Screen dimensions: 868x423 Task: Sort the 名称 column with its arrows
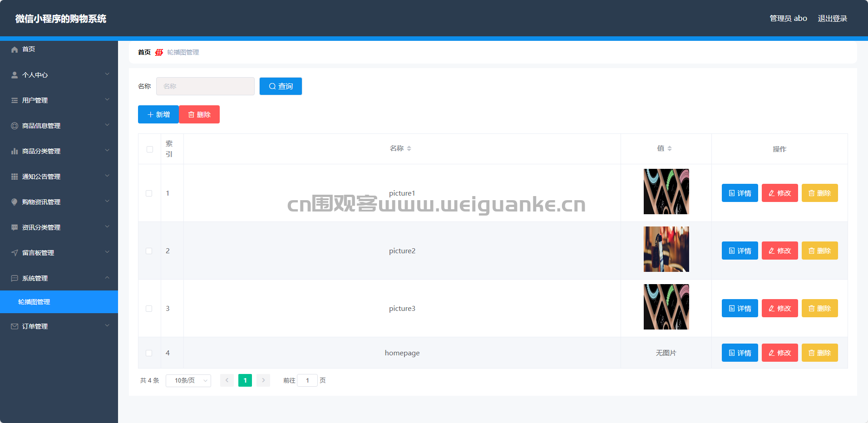pyautogui.click(x=409, y=148)
